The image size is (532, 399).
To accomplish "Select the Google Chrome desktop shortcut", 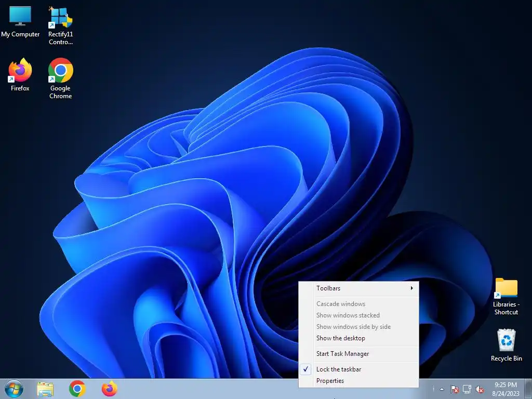I will tap(60, 78).
